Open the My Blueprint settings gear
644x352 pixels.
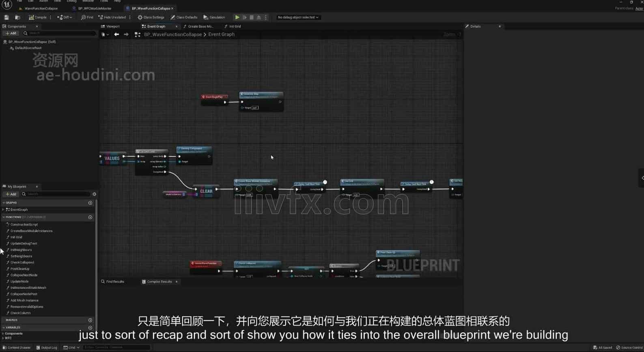coord(94,194)
